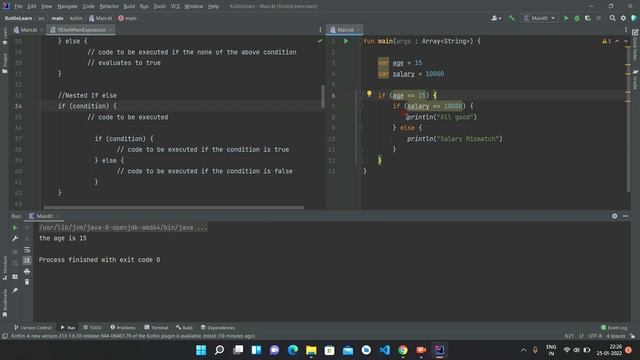Open the MainKt run configuration dropdown
The image size is (640, 360).
(x=540, y=18)
